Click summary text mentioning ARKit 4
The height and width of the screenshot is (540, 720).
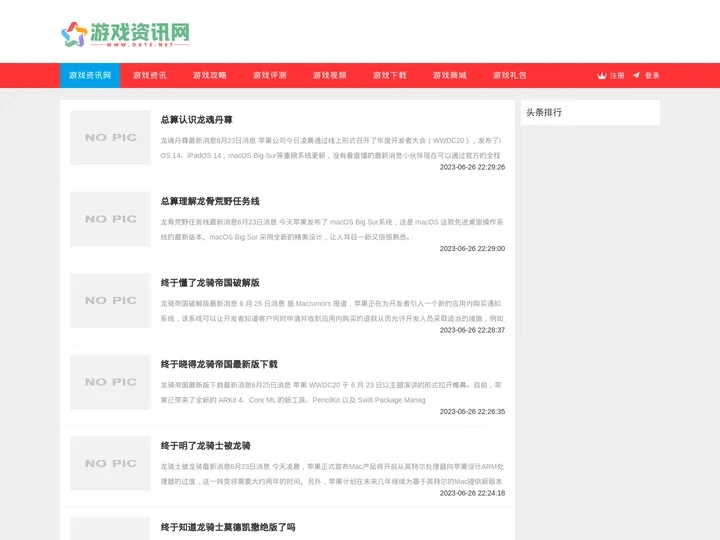click(331, 393)
